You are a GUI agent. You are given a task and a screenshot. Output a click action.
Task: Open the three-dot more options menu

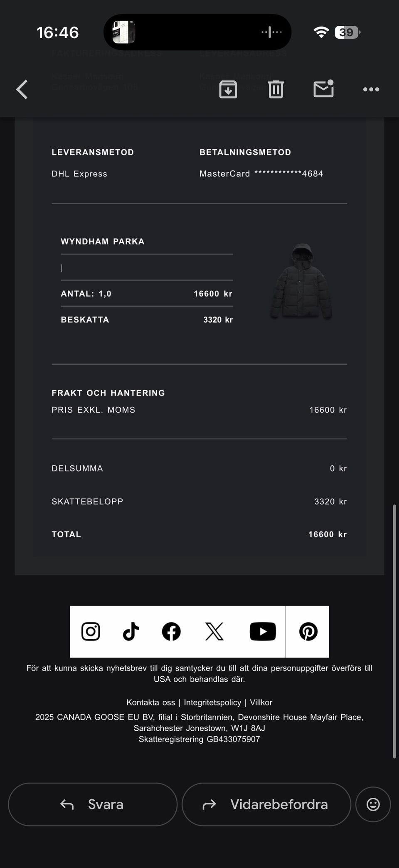click(371, 89)
